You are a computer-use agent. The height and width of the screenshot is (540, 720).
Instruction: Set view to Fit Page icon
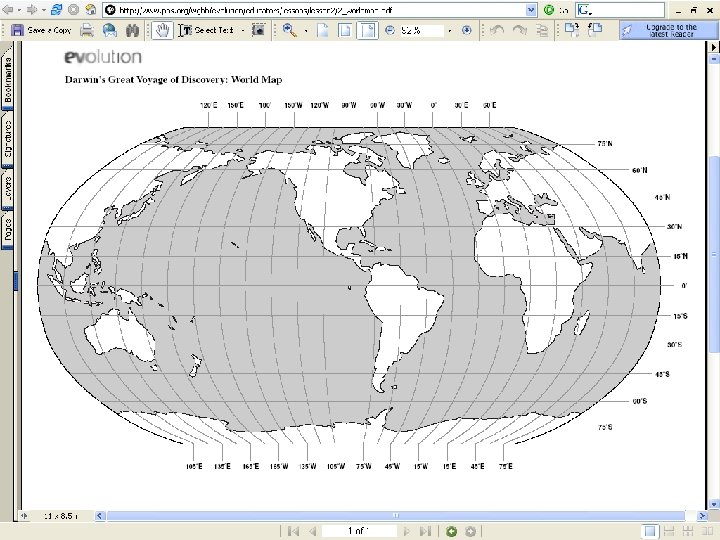[x=345, y=30]
